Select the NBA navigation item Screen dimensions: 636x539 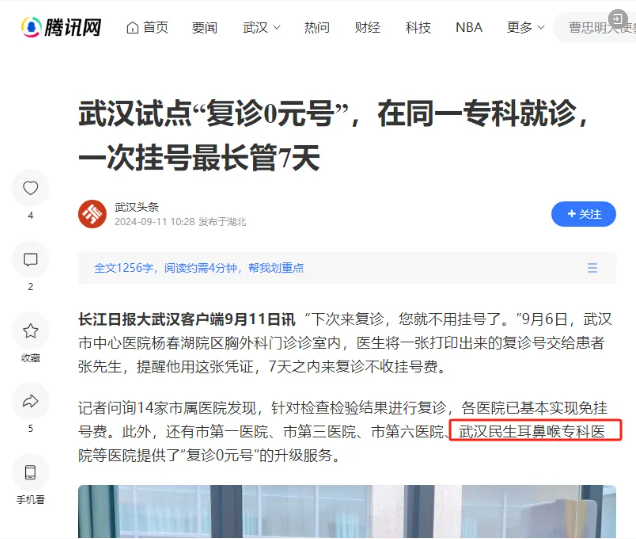469,28
